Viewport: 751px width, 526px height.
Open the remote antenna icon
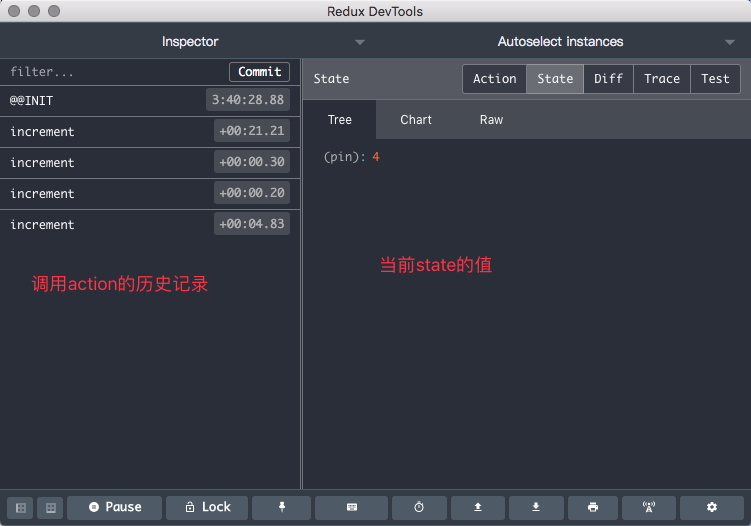click(649, 508)
